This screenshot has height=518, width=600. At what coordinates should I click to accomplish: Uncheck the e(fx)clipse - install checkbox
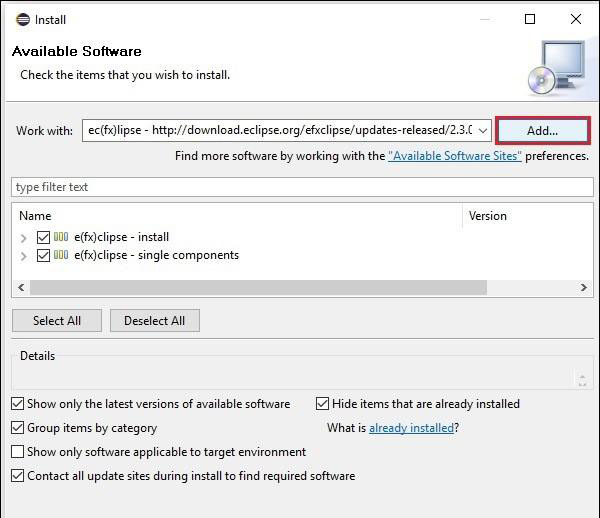[43, 237]
